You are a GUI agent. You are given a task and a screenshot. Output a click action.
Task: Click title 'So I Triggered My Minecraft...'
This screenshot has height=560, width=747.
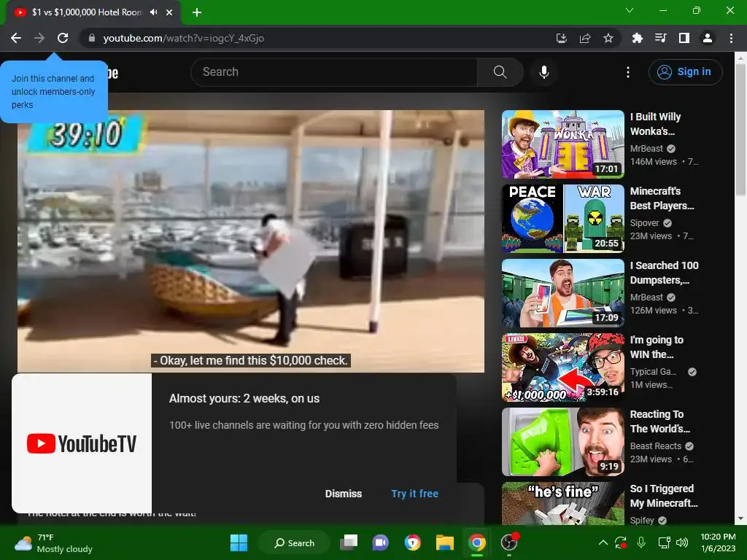664,496
